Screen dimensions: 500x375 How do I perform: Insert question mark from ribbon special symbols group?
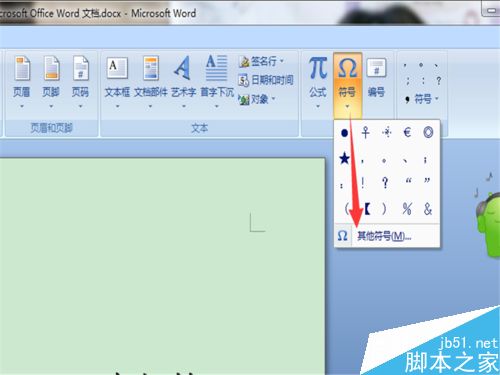coord(439,81)
